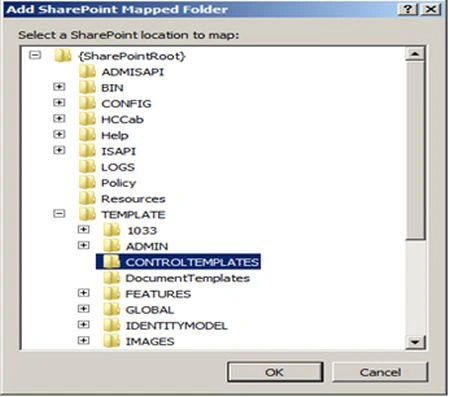Click the SharePointRoot folder icon
Viewport: 450px width, 397px height.
point(63,55)
